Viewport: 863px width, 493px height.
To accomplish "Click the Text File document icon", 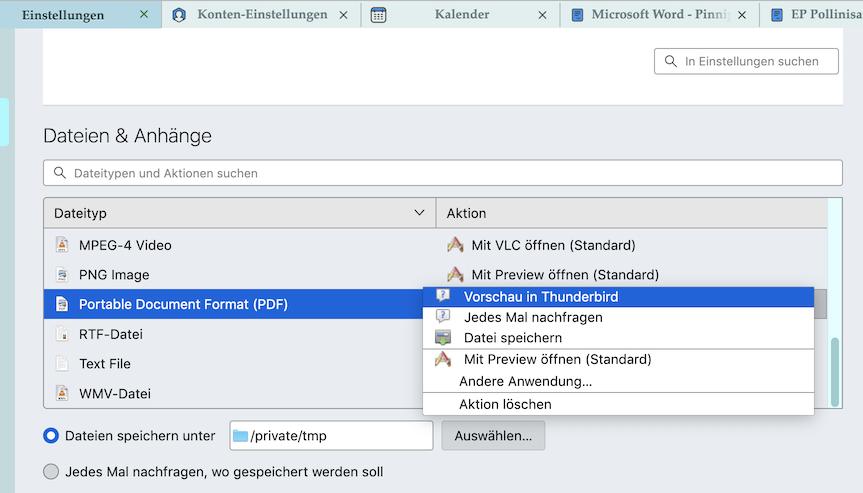I will click(62, 364).
